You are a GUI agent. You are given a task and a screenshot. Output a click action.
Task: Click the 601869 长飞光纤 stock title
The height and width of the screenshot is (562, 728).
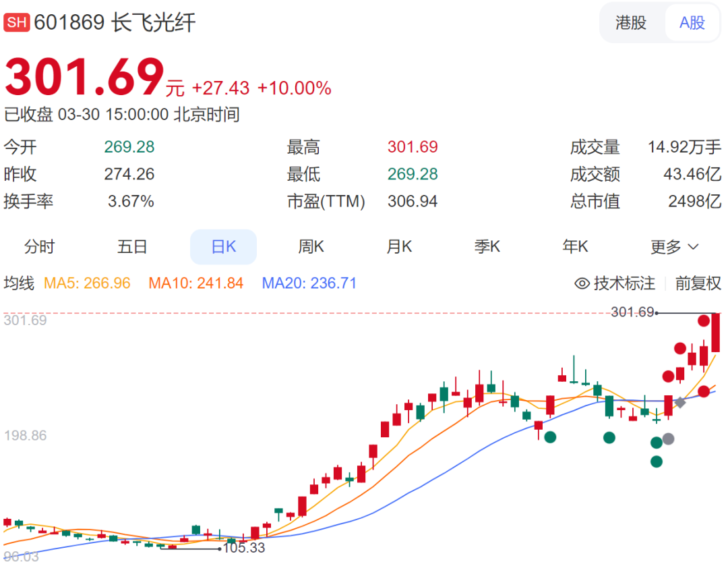pos(115,22)
